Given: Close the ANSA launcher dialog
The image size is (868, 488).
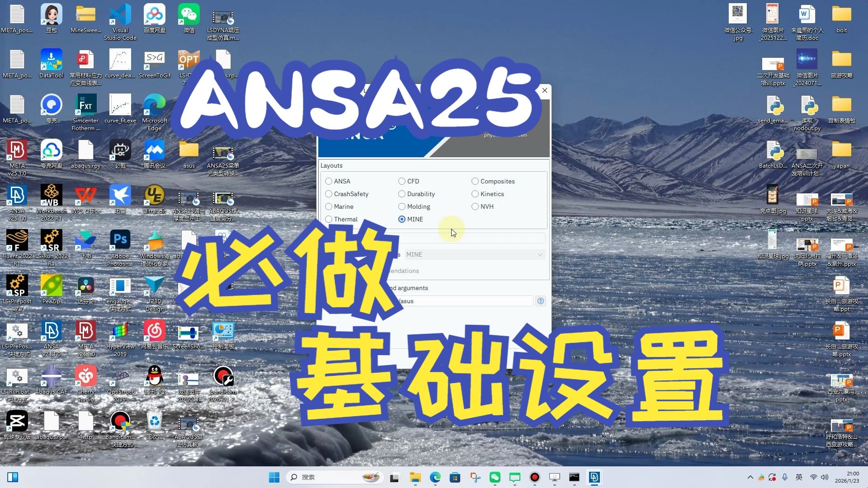Looking at the screenshot, I should point(545,90).
